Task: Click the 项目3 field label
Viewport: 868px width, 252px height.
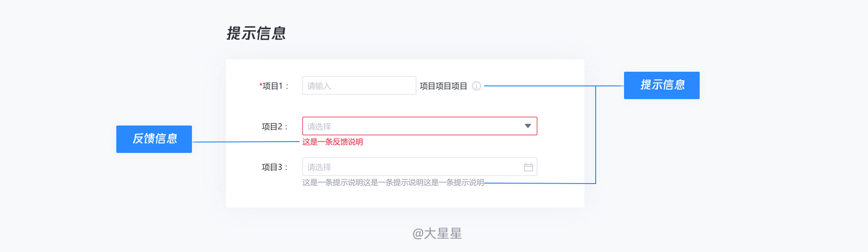Action: click(275, 167)
